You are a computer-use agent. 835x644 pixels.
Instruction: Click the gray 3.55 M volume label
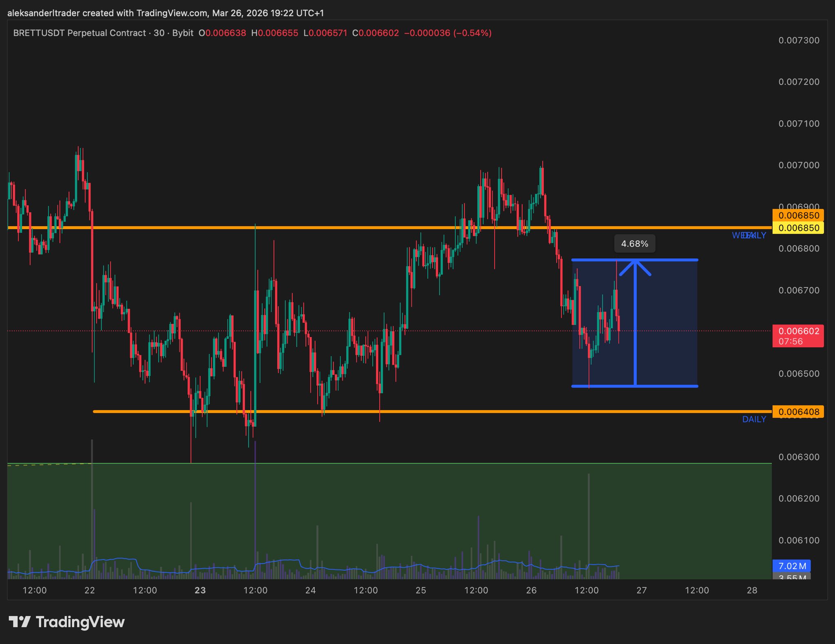pyautogui.click(x=791, y=577)
